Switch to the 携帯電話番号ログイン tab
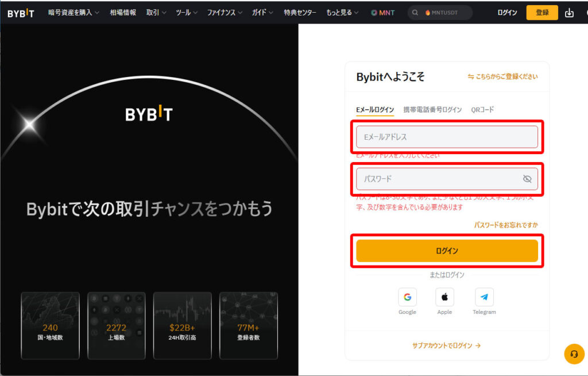Screen dimensions: 588x376 (x=432, y=110)
